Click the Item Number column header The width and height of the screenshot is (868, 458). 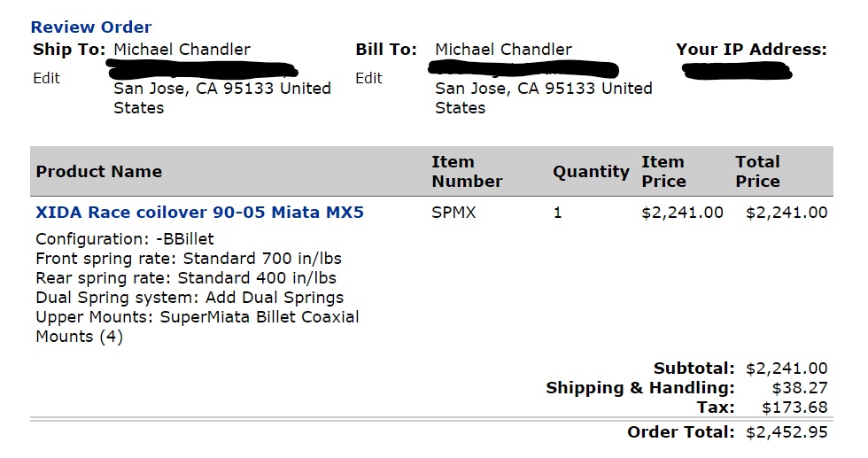(x=467, y=172)
